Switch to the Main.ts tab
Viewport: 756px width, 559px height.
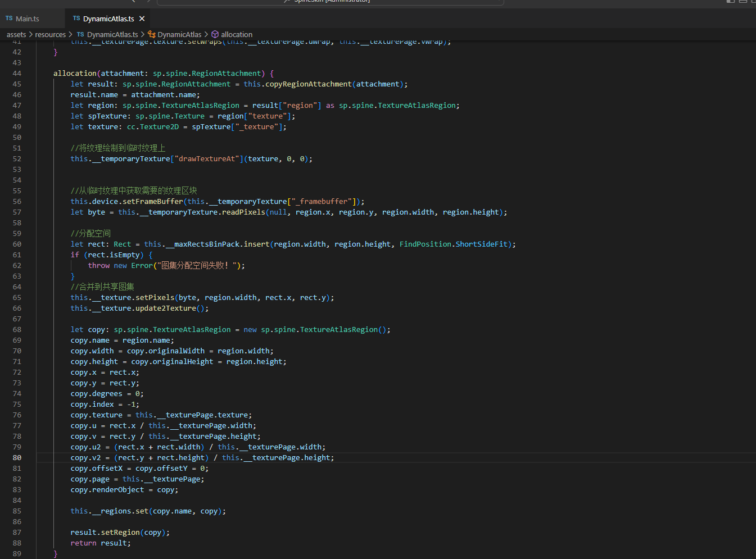[27, 19]
